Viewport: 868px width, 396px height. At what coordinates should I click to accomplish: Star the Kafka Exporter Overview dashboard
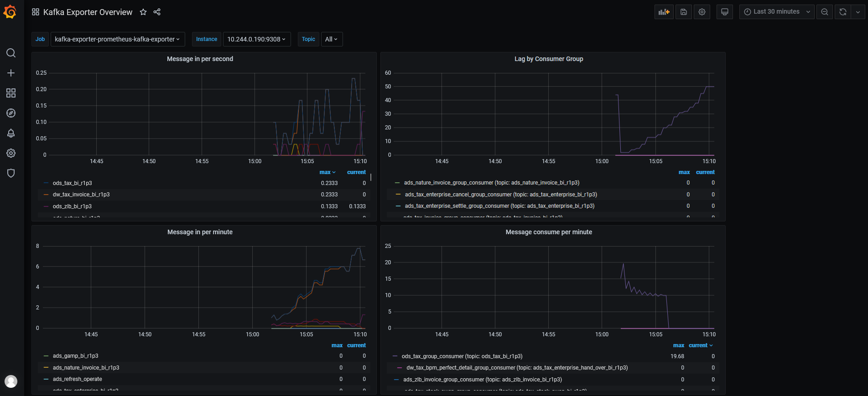tap(143, 12)
